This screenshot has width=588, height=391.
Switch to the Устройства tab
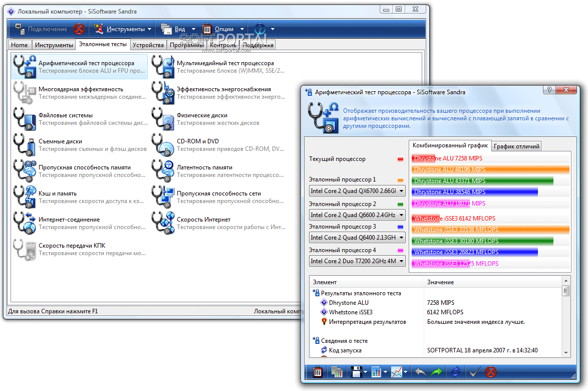coord(148,45)
